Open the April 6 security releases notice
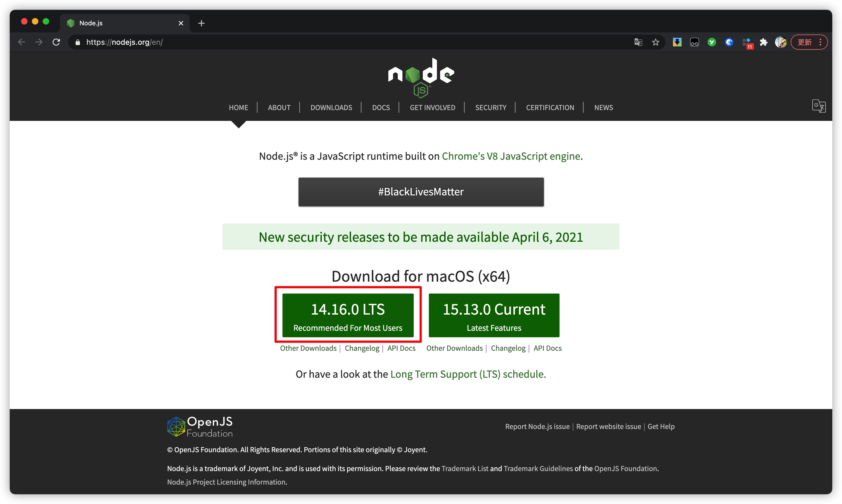 pyautogui.click(x=421, y=237)
